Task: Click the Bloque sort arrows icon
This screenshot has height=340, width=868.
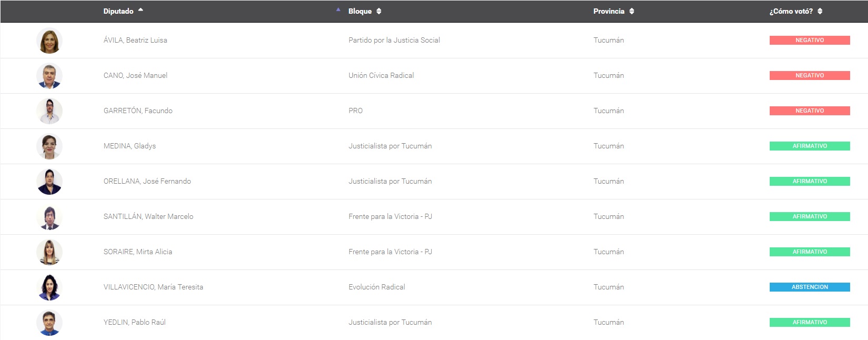Action: pos(379,11)
